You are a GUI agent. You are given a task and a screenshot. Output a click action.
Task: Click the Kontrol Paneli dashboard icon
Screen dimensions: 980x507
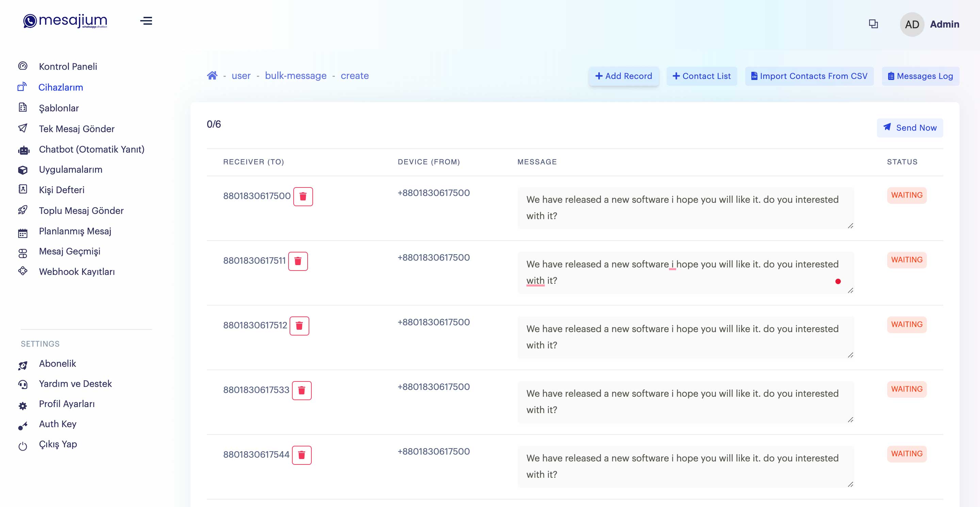click(x=23, y=66)
